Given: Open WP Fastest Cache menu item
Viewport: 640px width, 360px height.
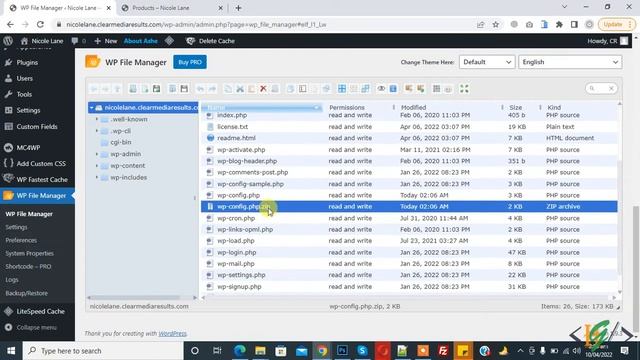Looking at the screenshot, I should point(42,180).
